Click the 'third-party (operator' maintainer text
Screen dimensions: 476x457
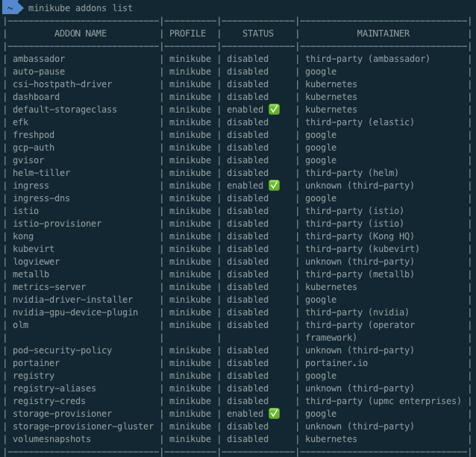[x=360, y=325]
